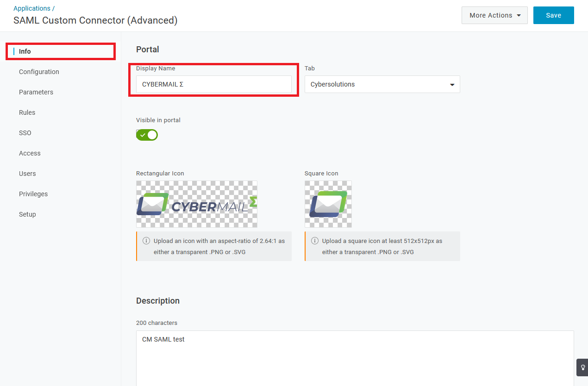
Task: Click the lightbulb help icon
Action: click(x=582, y=367)
